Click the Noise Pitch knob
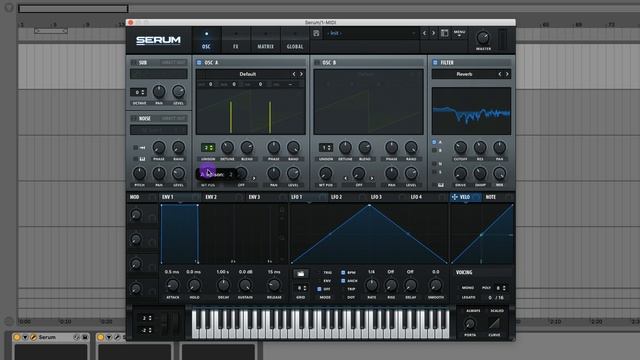This screenshot has width=640, height=360. coord(140,173)
